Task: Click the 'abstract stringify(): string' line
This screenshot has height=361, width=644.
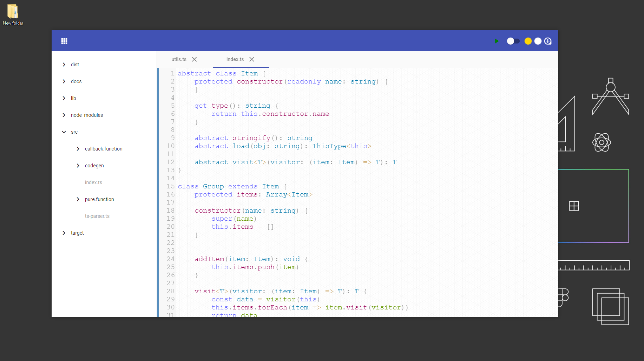Action: (253, 138)
